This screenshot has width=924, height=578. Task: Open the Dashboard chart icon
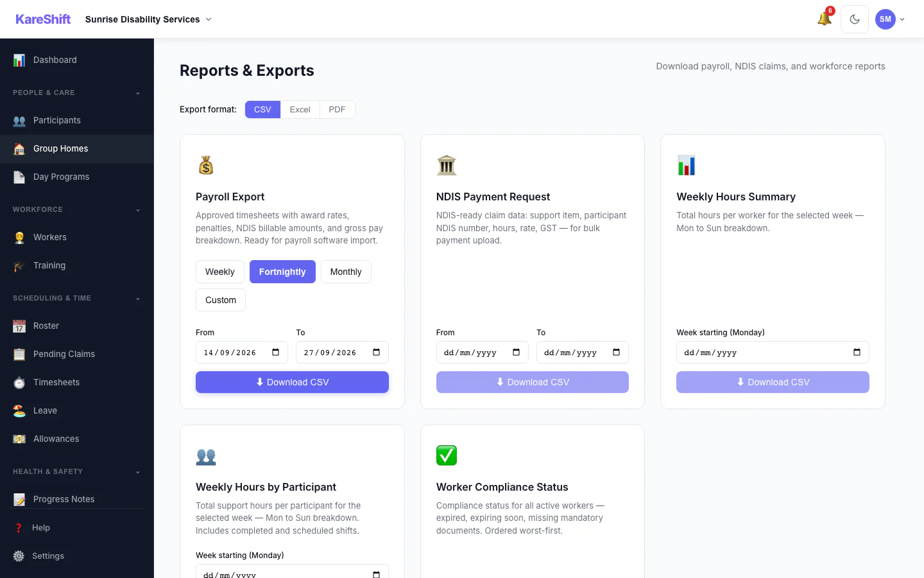[x=19, y=60]
